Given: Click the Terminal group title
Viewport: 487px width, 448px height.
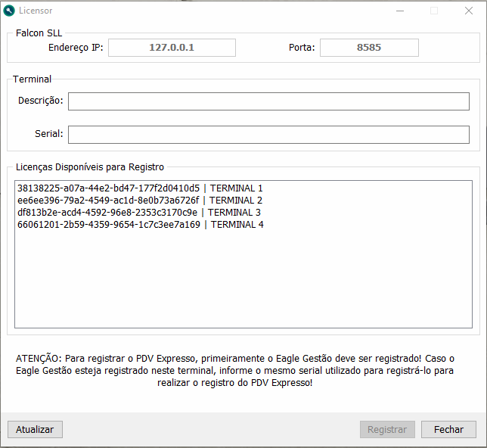Looking at the screenshot, I should coord(32,79).
